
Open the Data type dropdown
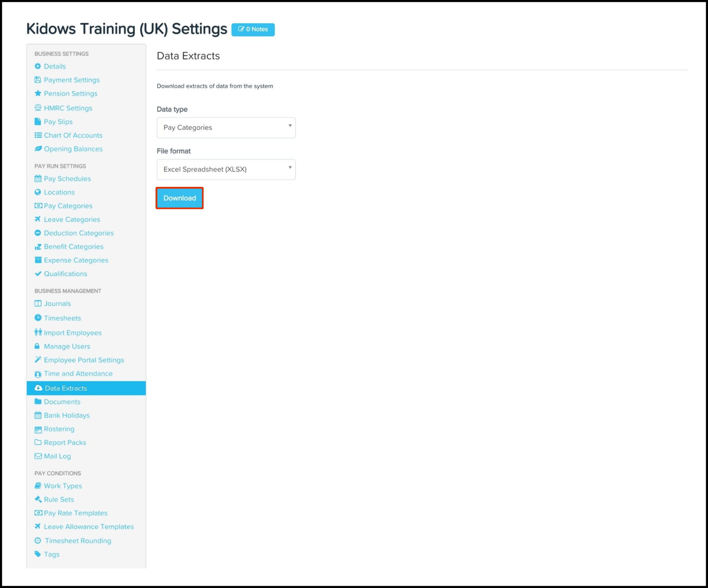226,127
